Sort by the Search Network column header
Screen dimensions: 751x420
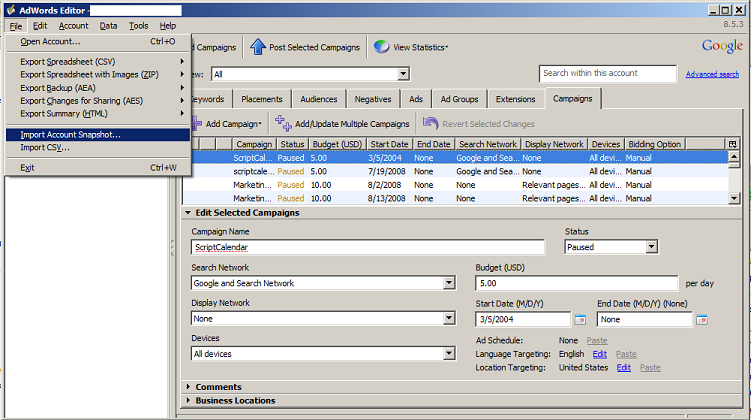pyautogui.click(x=488, y=144)
